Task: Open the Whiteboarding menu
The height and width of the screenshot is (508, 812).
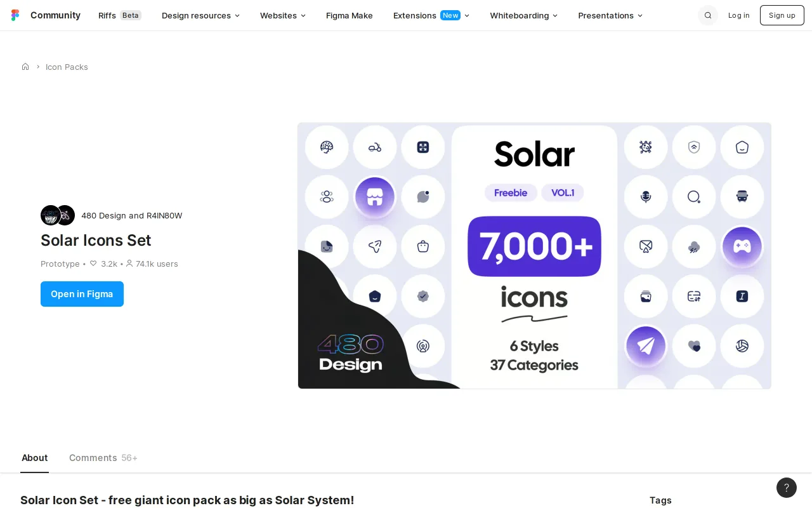Action: (x=524, y=15)
